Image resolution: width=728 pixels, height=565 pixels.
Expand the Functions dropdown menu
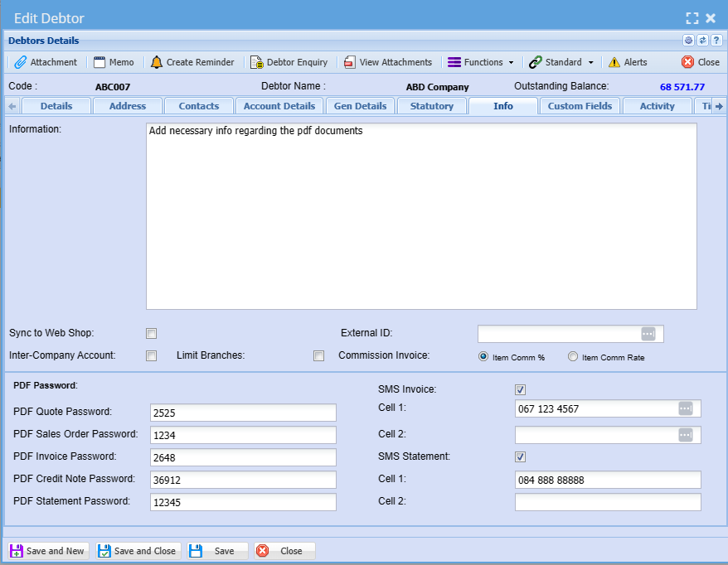[481, 62]
